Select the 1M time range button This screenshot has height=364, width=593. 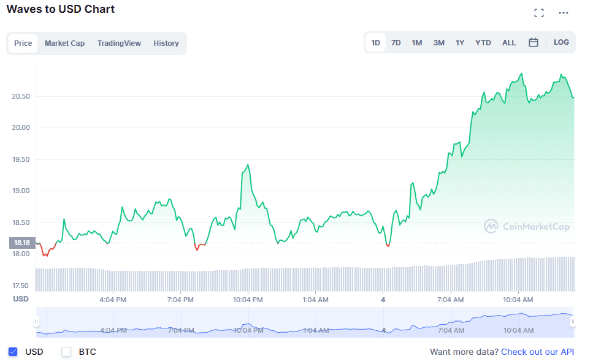tap(417, 42)
